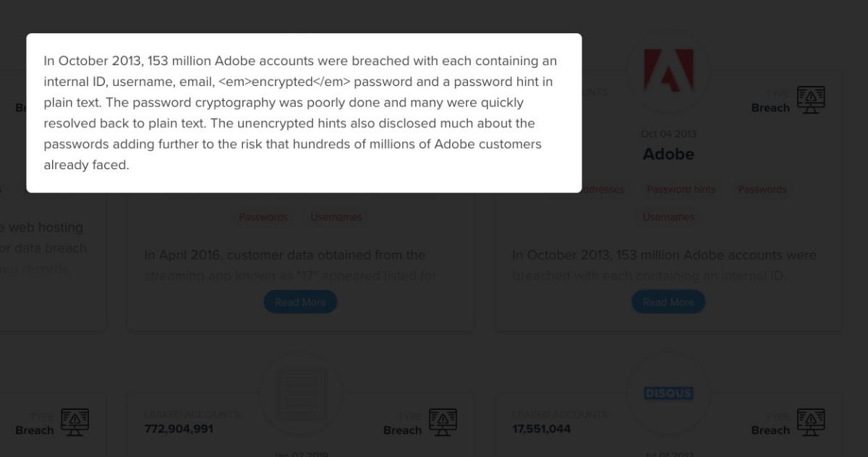
Task: Click the white popup's Adobe breach description text
Action: pyautogui.click(x=300, y=113)
